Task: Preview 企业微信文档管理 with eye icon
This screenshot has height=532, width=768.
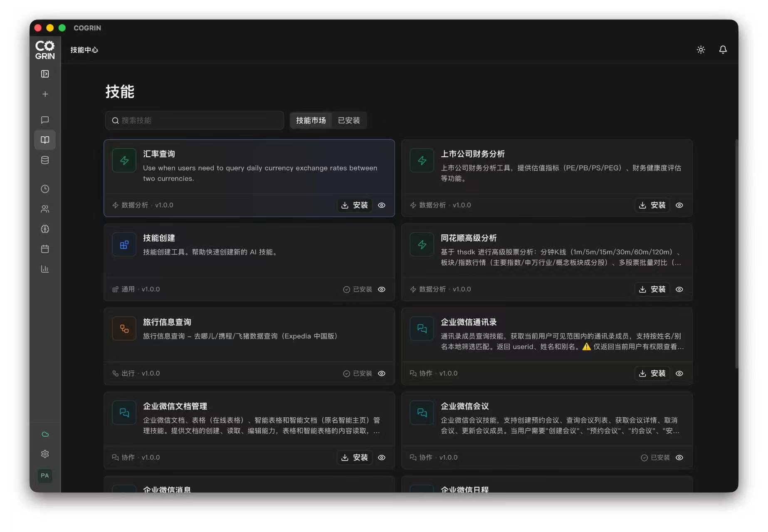Action: click(x=382, y=457)
